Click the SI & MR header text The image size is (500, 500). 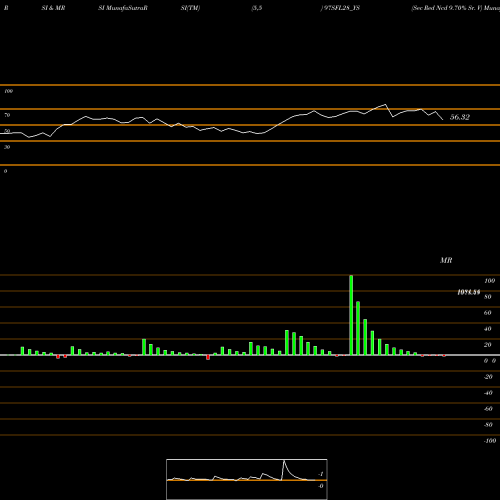pos(53,8)
